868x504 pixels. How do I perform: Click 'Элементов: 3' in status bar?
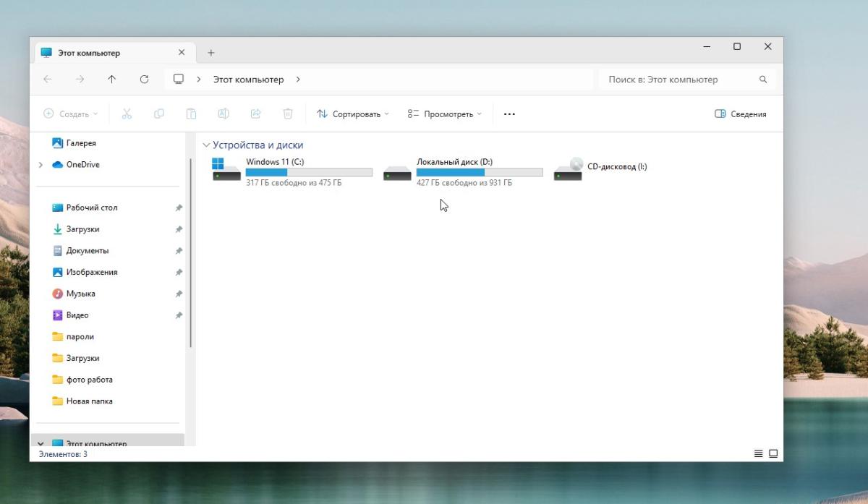(63, 454)
